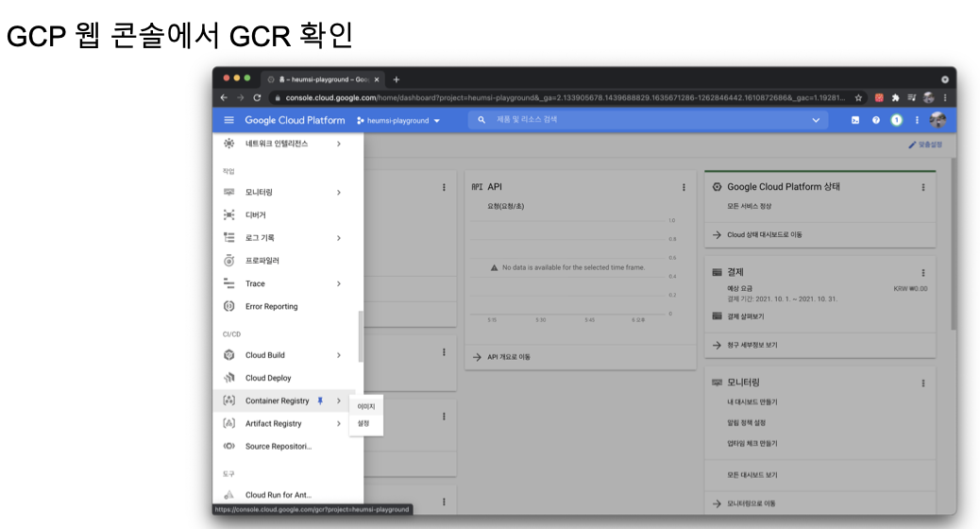Viewport: 980px width, 529px height.
Task: Open the hamburger navigation menu
Action: tap(228, 120)
